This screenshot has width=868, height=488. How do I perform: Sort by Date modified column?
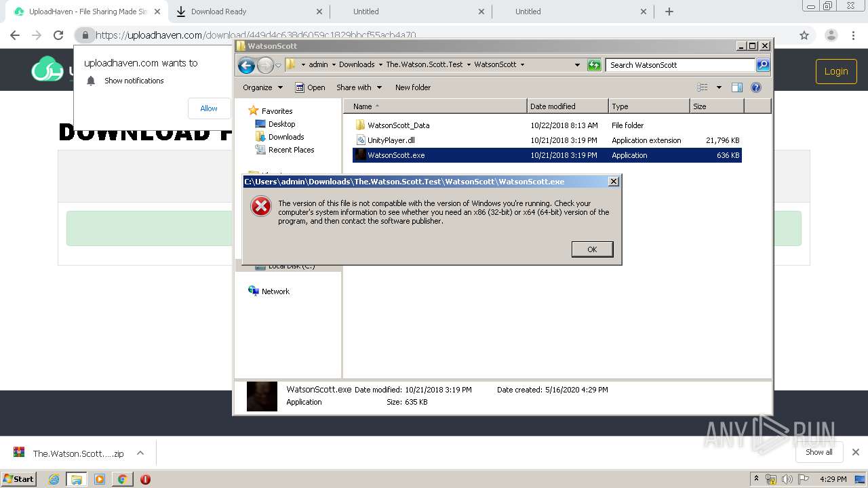pyautogui.click(x=568, y=106)
